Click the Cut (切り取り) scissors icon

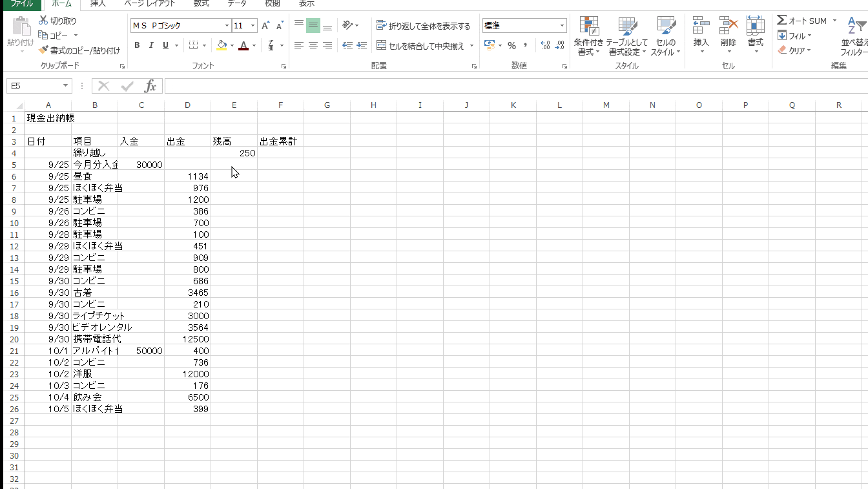click(x=43, y=21)
